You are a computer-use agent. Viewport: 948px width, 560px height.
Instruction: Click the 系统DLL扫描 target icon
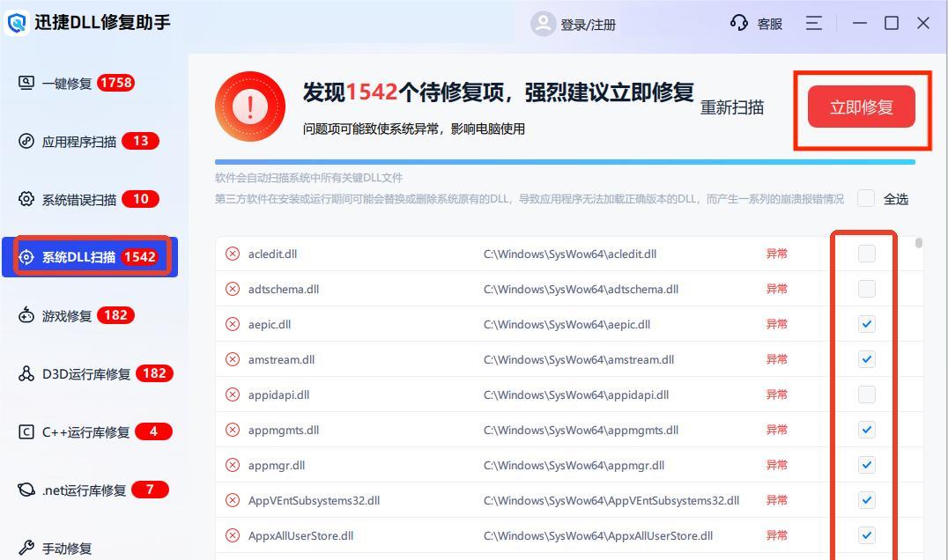pos(26,257)
